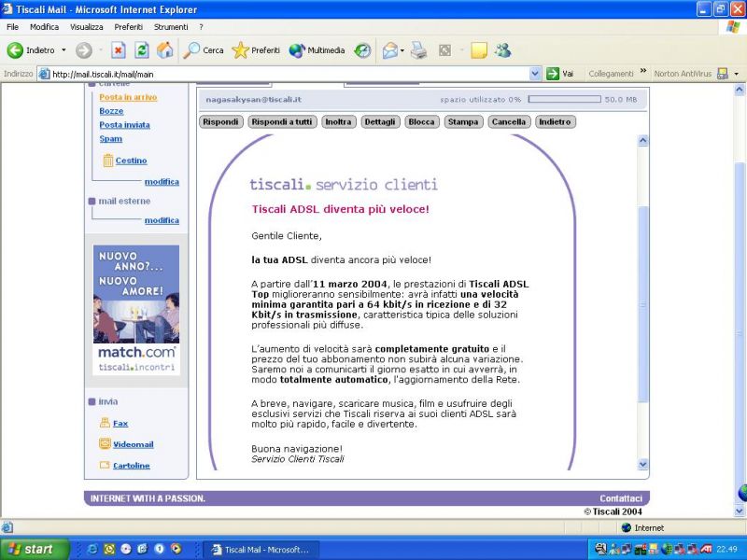Refresh the page using the green arrows icon

pos(142,50)
